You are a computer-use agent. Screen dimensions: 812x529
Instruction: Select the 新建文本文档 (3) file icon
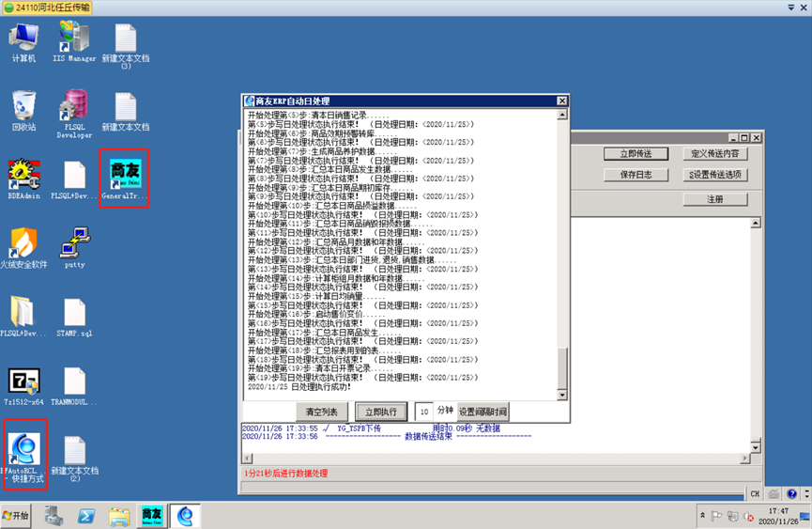pyautogui.click(x=126, y=46)
